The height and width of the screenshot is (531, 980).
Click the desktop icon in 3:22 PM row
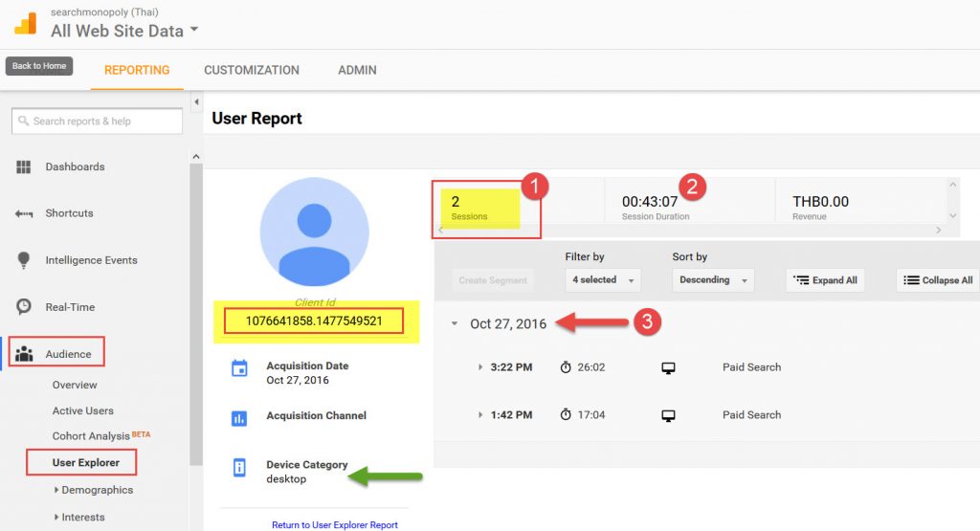click(668, 368)
